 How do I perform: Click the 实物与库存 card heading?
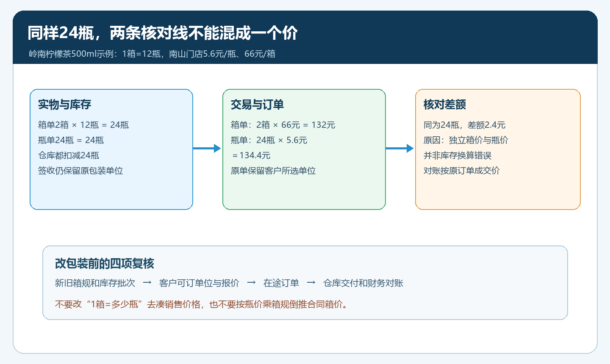tap(65, 105)
